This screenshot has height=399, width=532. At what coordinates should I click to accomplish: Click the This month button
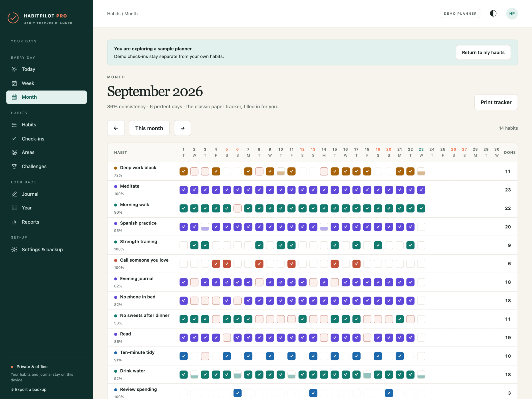149,128
